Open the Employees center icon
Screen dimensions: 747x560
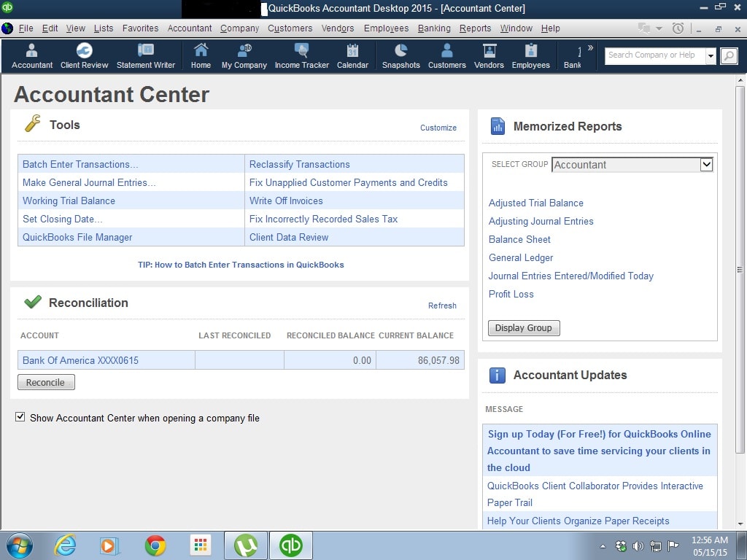tap(531, 55)
